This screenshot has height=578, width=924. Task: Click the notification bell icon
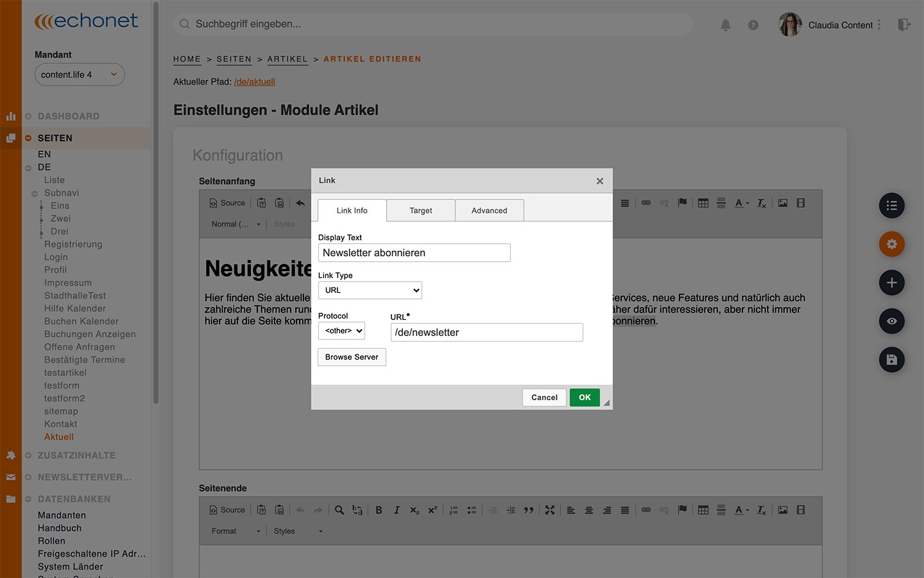point(725,25)
